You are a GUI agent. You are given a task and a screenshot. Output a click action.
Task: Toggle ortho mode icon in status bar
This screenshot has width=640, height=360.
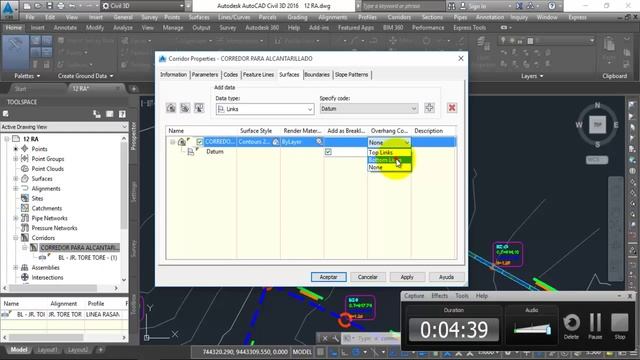tap(345, 352)
